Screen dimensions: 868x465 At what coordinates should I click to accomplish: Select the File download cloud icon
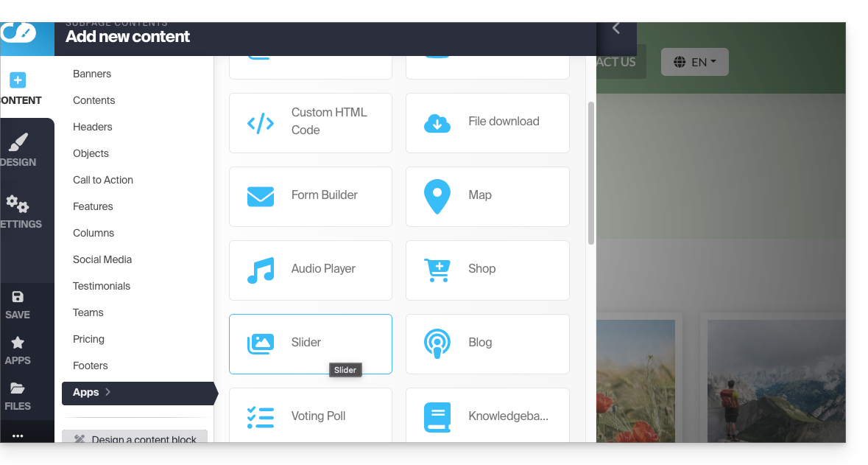pyautogui.click(x=437, y=123)
